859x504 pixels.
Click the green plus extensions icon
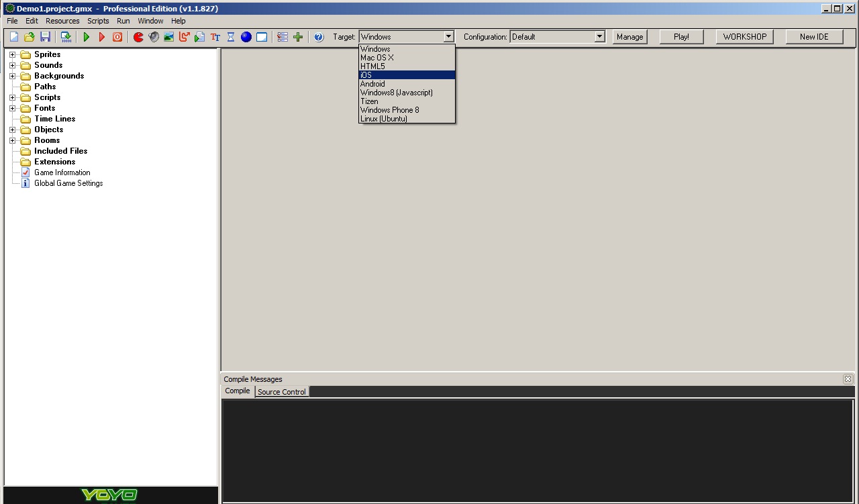(298, 37)
